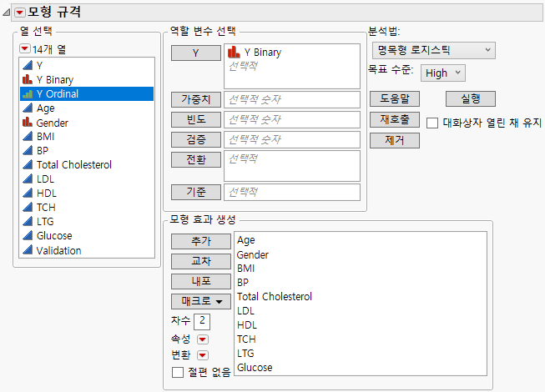Click the continuous icon beside LDL column
Screen dimensions: 545x392
[x=28, y=178]
